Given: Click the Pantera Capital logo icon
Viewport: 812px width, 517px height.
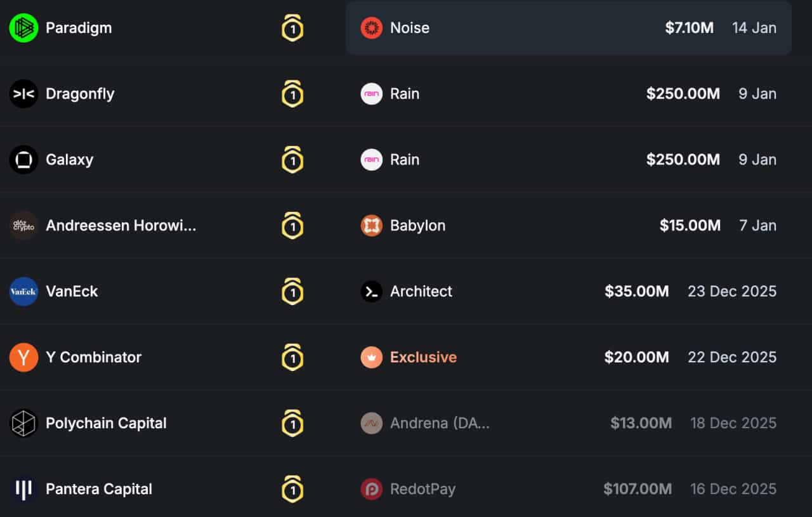Looking at the screenshot, I should (x=23, y=489).
